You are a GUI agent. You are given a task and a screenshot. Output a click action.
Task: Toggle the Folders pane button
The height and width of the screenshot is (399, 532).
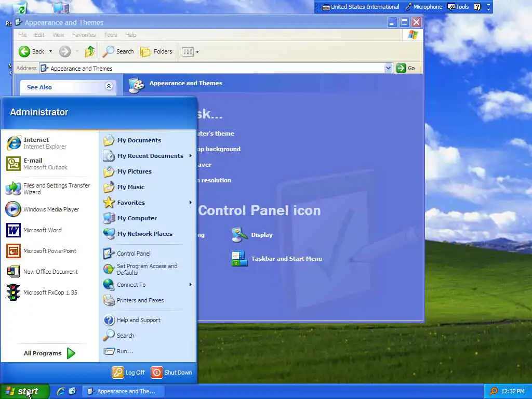click(x=156, y=51)
